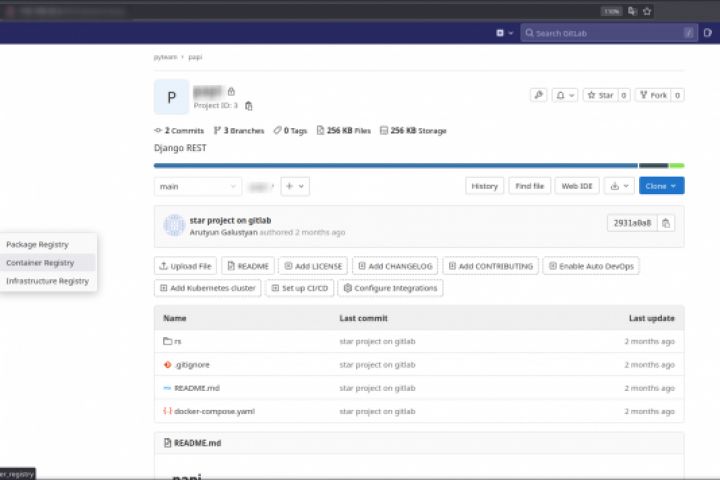Click the wrench icon beside the notification bell
Image resolution: width=720 pixels, height=480 pixels.
point(539,95)
